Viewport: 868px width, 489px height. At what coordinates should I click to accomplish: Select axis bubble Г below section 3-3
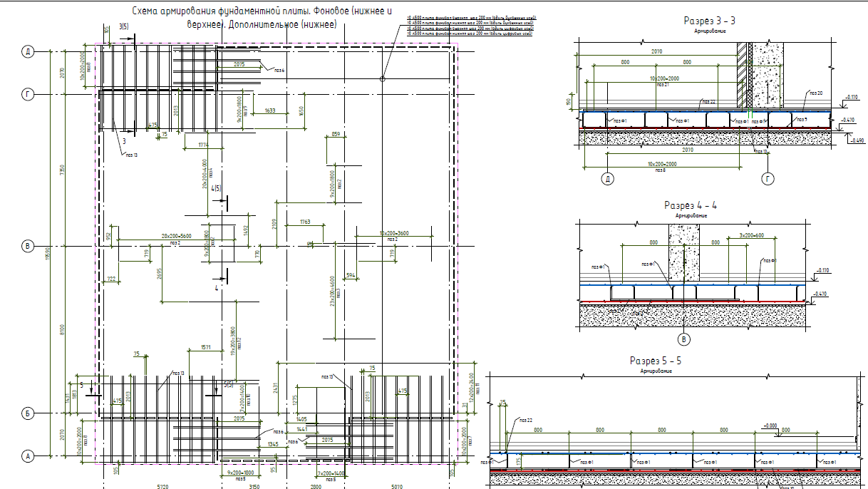(x=768, y=179)
